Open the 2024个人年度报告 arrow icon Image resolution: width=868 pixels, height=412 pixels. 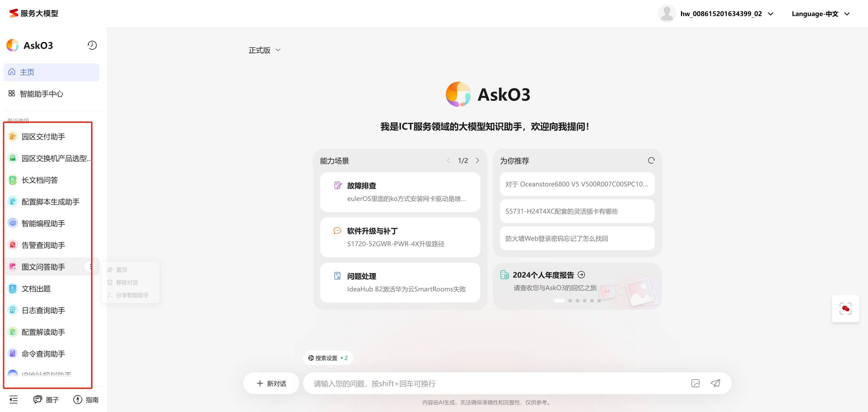(581, 275)
